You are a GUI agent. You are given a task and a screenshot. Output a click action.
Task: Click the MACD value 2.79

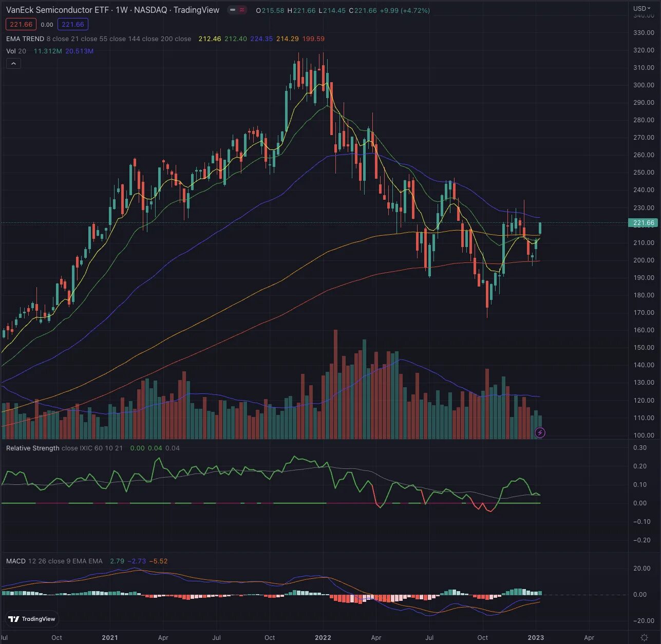click(x=117, y=561)
